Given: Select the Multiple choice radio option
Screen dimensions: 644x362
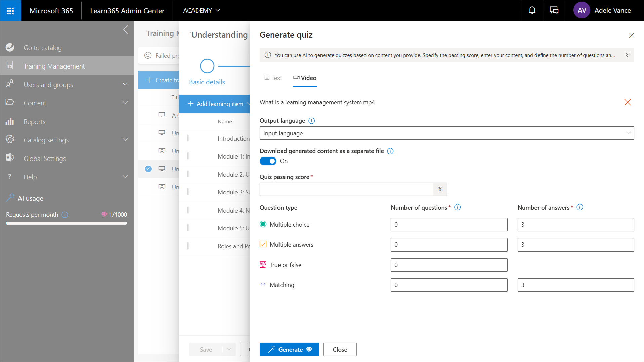Looking at the screenshot, I should coord(263,224).
